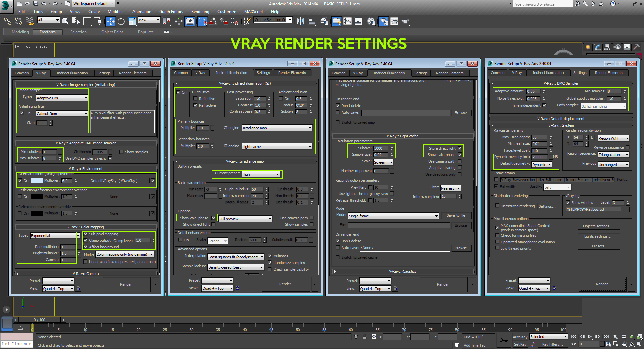Activate the Select and Scale tool
The height and width of the screenshot is (349, 644).
click(x=132, y=21)
